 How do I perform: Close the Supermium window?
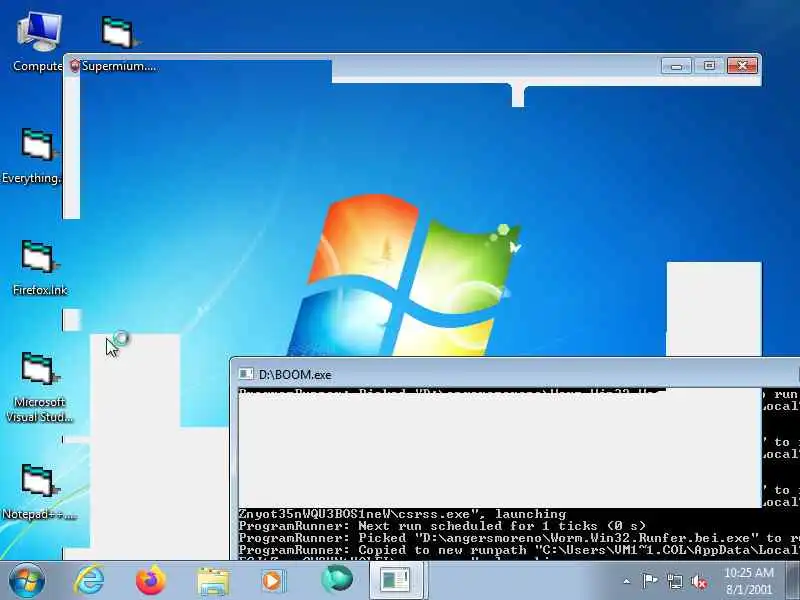[742, 66]
